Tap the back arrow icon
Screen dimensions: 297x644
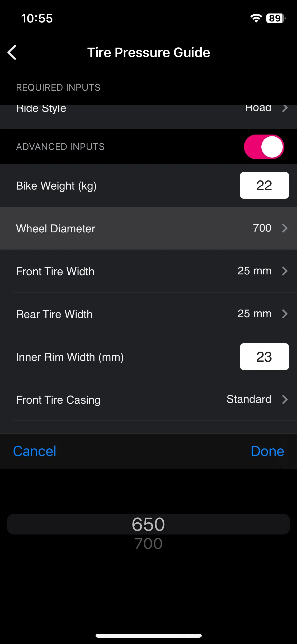tap(12, 52)
